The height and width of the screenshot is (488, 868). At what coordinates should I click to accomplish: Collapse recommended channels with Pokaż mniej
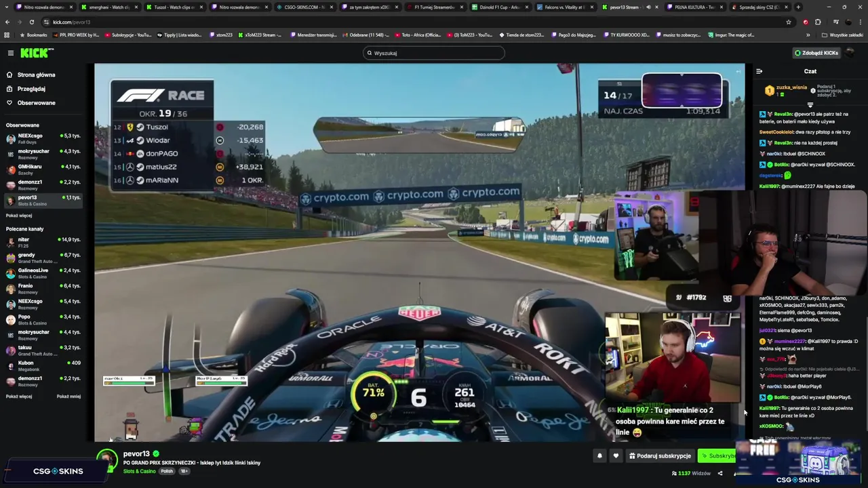click(68, 396)
